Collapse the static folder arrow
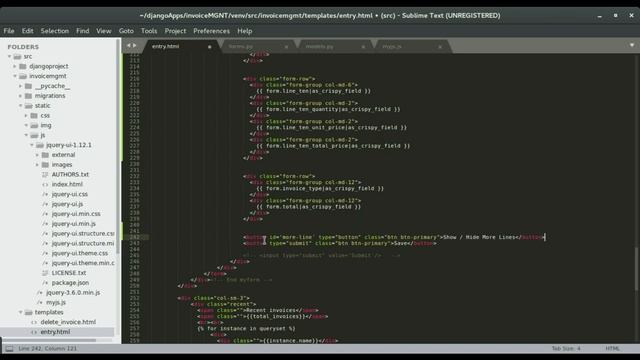The image size is (640, 360). click(20, 106)
